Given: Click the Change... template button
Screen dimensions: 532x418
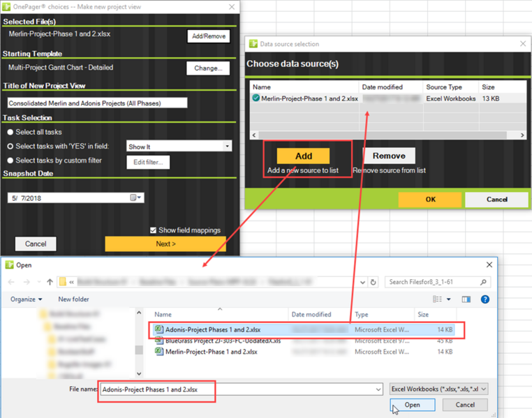Looking at the screenshot, I should pyautogui.click(x=208, y=68).
